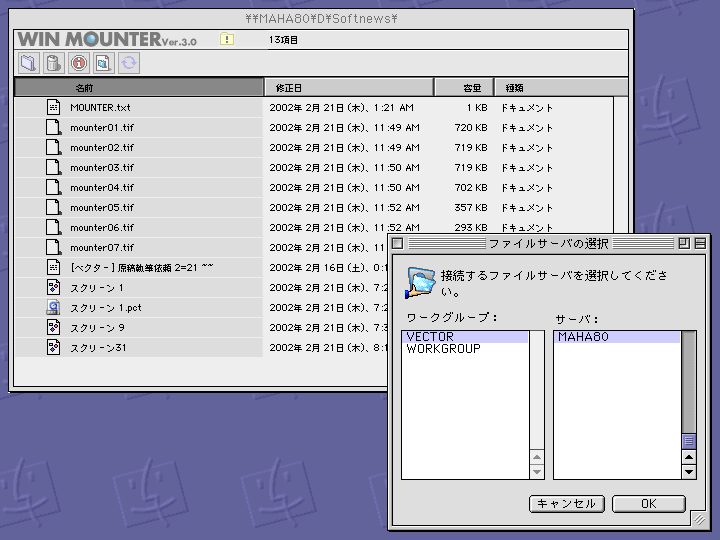Click the server list scrollbar thumb
The height and width of the screenshot is (540, 720).
point(689,441)
